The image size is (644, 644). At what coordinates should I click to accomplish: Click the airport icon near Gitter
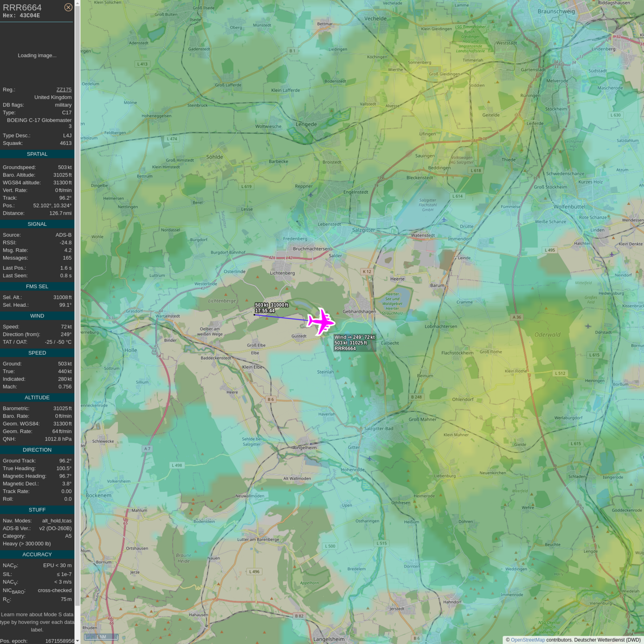(x=369, y=458)
